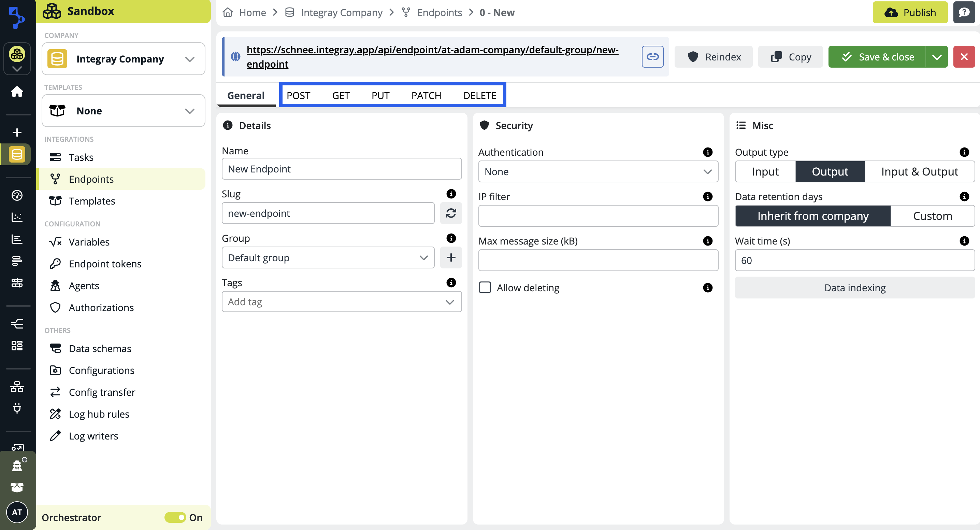Select Input & Output output type

click(x=920, y=172)
